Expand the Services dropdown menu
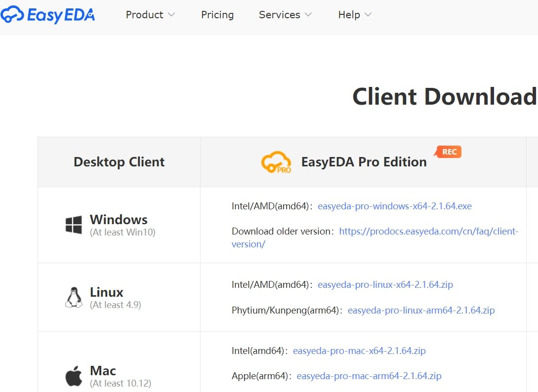This screenshot has width=538, height=392. (285, 15)
